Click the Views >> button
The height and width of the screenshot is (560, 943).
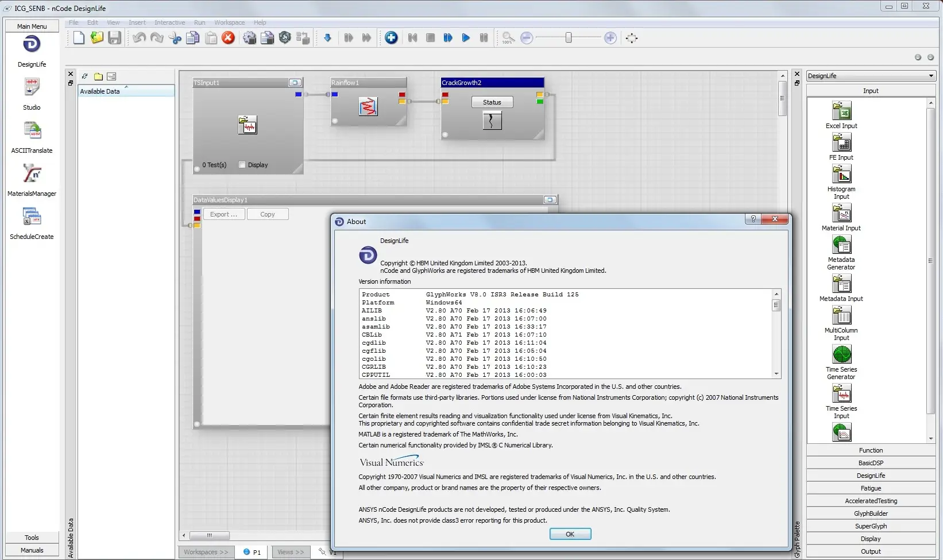click(x=291, y=552)
